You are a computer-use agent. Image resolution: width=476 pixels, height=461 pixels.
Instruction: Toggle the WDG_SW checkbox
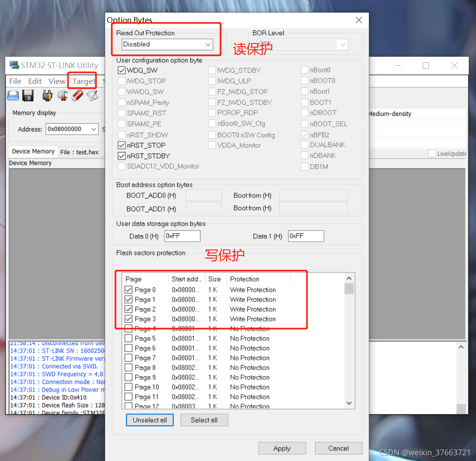pos(121,71)
